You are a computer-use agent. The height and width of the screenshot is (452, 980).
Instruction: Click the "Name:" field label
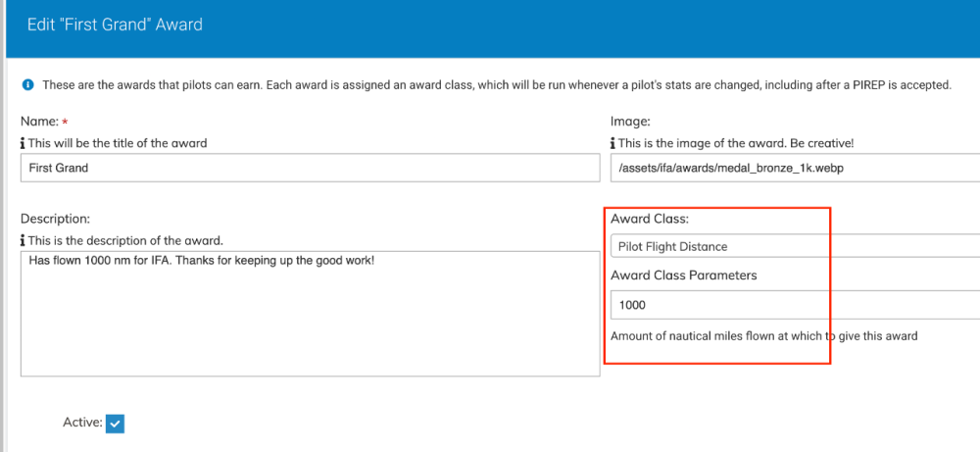[x=39, y=122]
